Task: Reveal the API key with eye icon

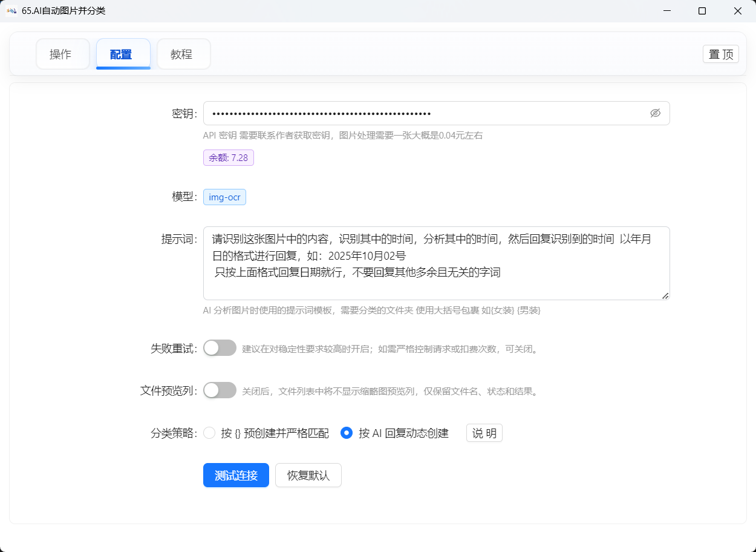Action: [x=655, y=113]
